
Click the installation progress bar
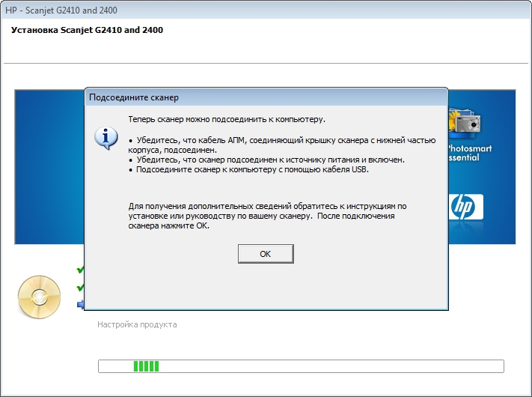(x=301, y=366)
